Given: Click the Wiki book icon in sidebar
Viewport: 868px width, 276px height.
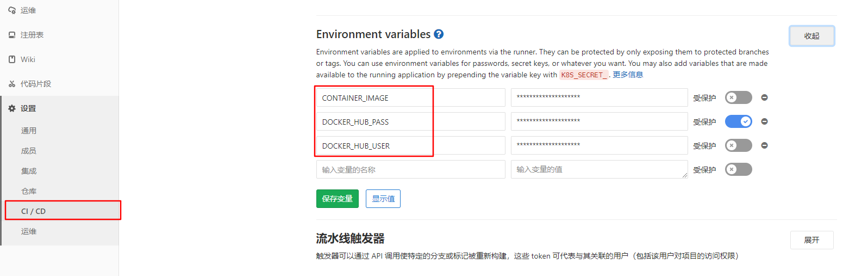Looking at the screenshot, I should pyautogui.click(x=12, y=59).
